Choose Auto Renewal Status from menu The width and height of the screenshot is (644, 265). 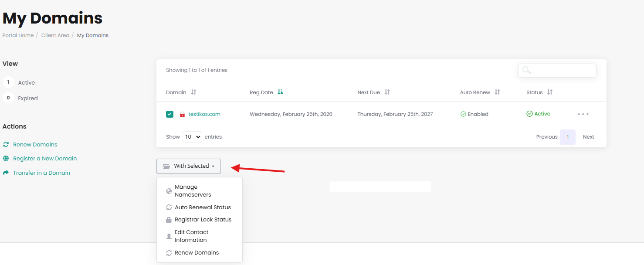click(203, 207)
